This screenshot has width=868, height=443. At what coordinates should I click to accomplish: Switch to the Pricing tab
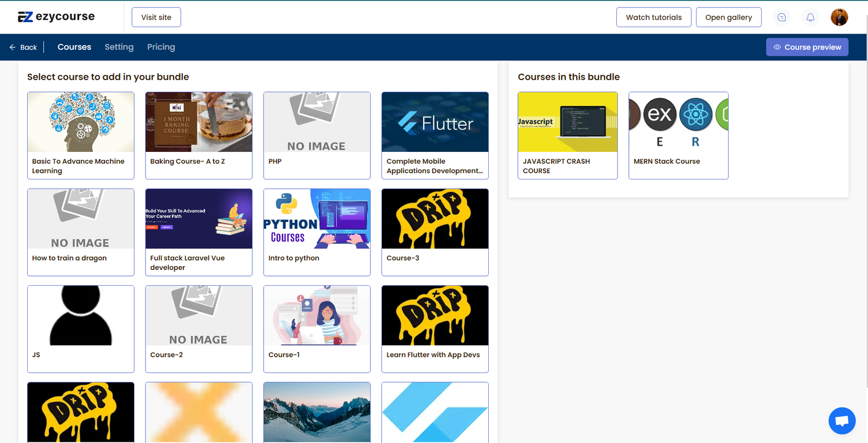(161, 47)
